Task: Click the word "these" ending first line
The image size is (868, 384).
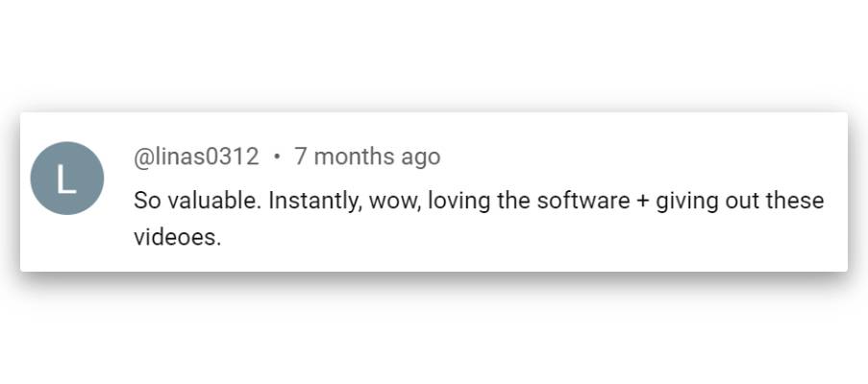Action: tap(797, 202)
